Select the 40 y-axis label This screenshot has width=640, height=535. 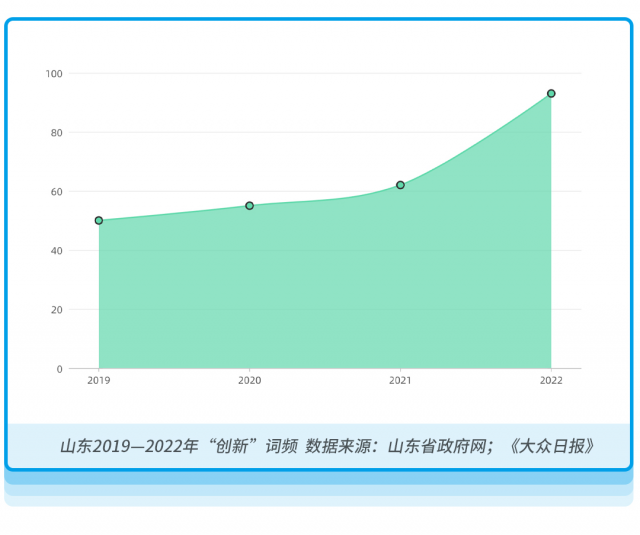click(56, 251)
